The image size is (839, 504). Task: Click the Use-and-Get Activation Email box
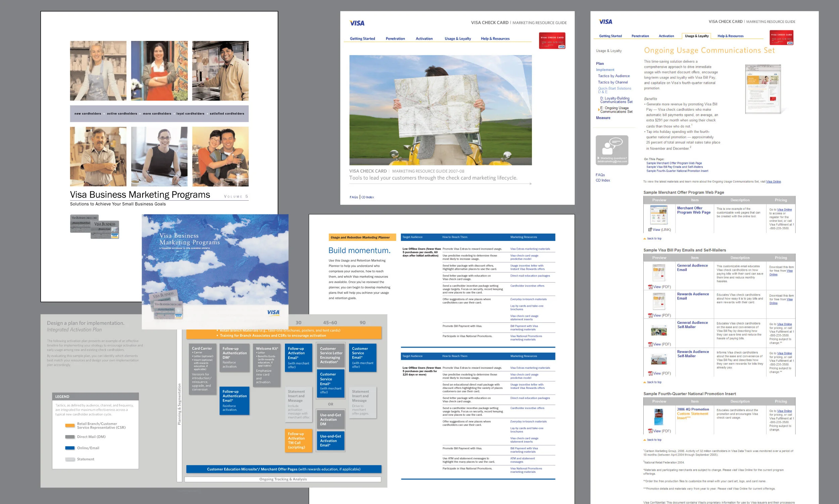coord(330,441)
